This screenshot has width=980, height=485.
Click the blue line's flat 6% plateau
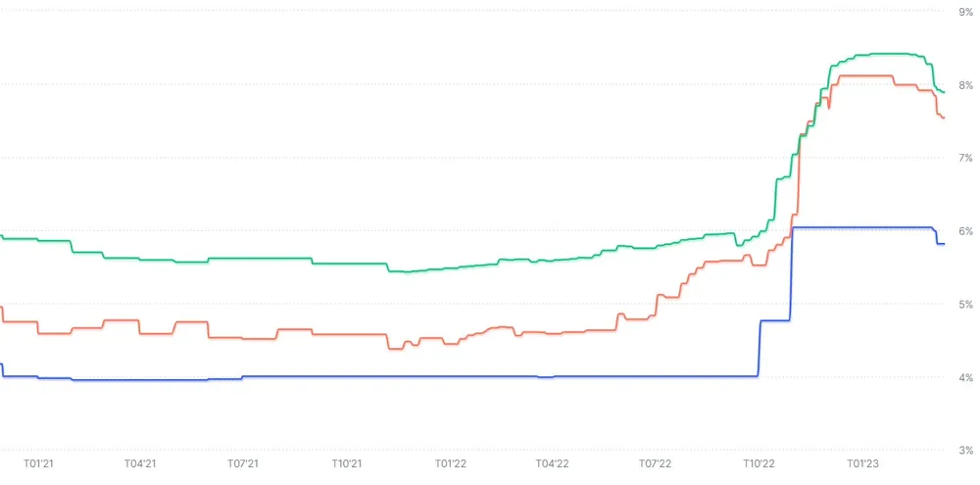tap(862, 227)
